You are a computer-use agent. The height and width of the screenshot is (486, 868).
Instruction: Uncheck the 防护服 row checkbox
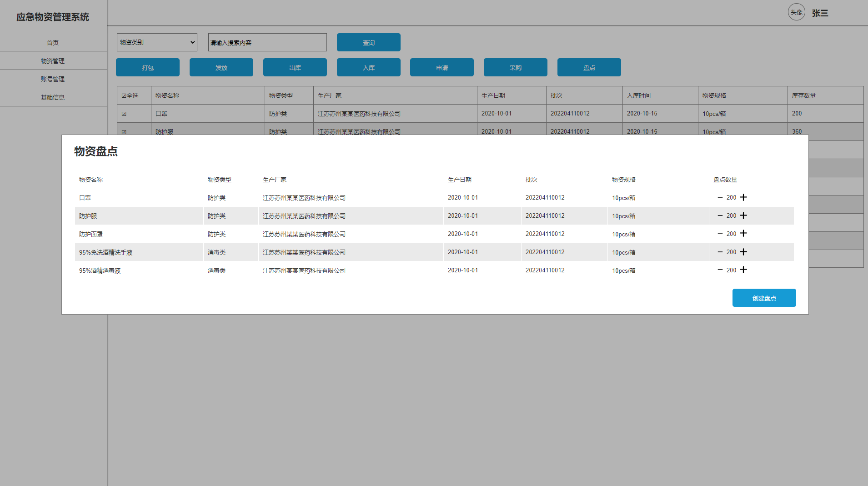[124, 132]
